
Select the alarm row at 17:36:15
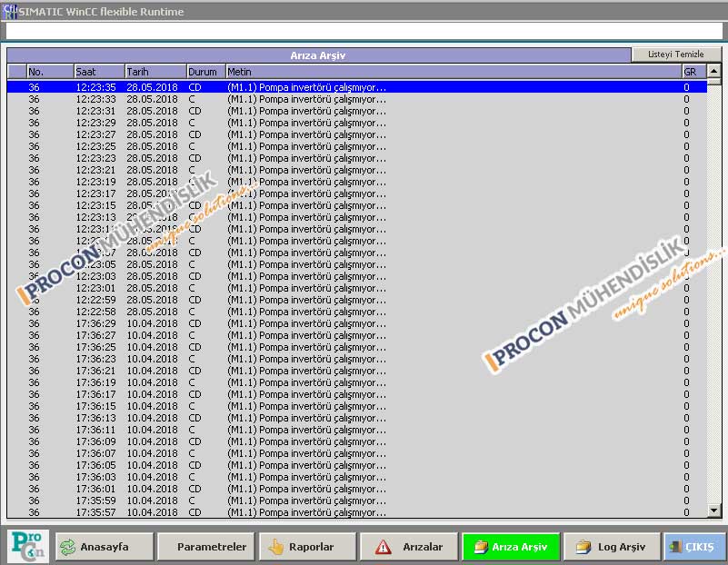click(356, 406)
